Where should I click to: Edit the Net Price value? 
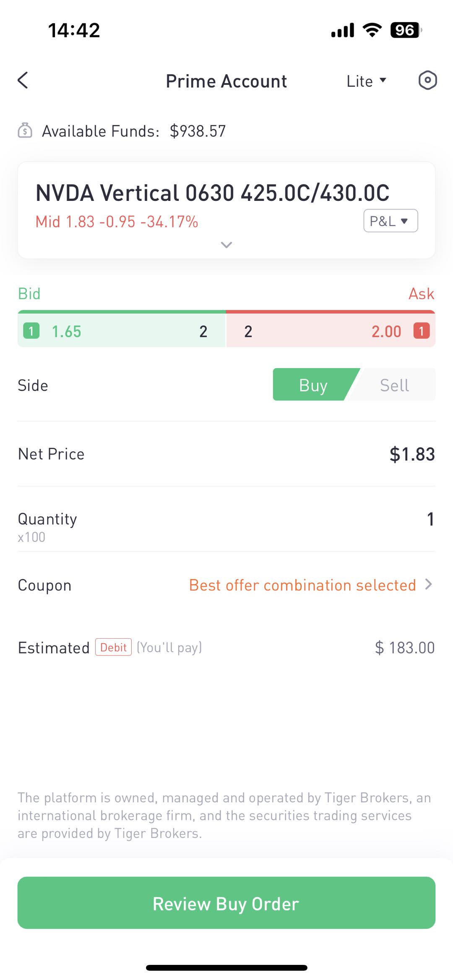[x=412, y=454]
